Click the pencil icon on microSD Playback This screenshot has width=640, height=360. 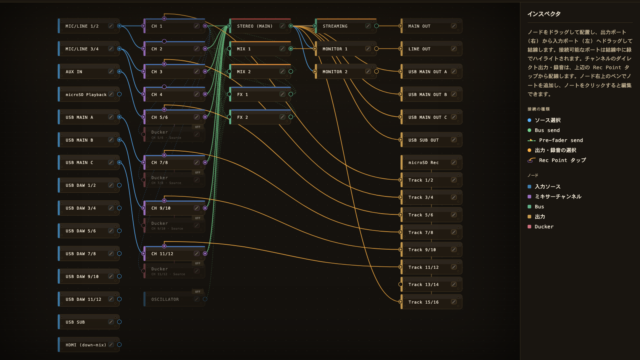[x=111, y=94]
